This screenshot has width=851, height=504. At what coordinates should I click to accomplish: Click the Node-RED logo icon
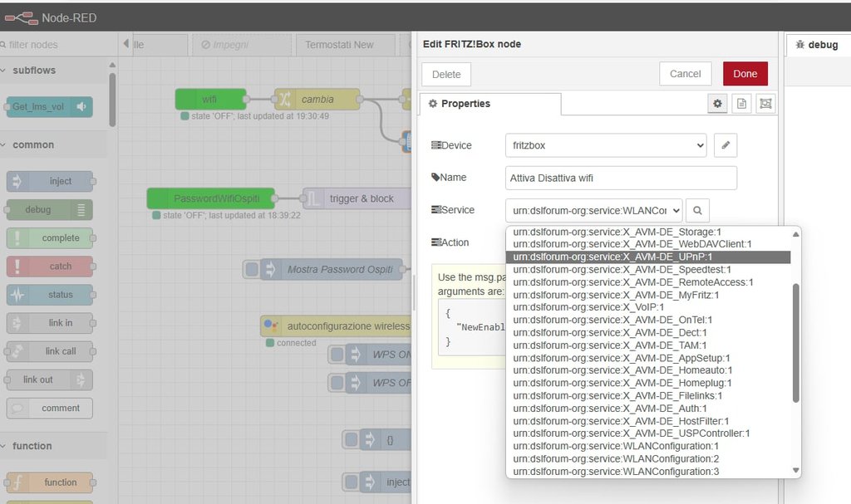pyautogui.click(x=22, y=18)
